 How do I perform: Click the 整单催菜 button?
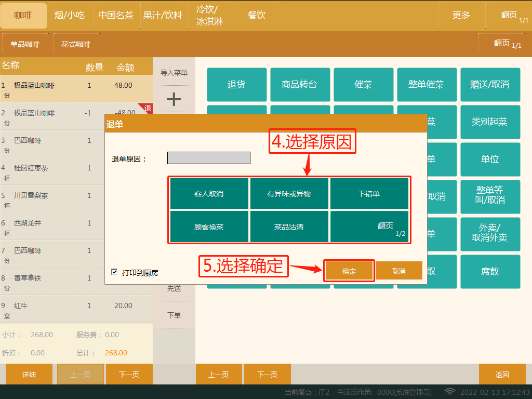click(x=427, y=85)
